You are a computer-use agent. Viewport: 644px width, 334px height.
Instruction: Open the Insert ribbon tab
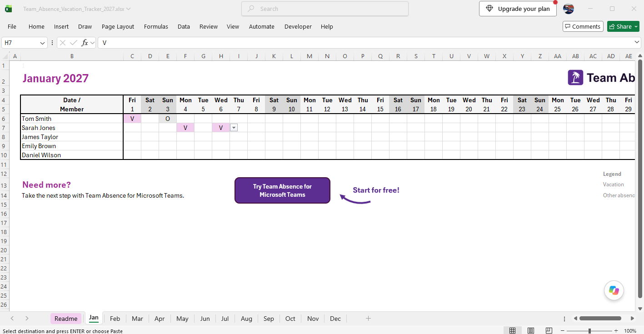pyautogui.click(x=61, y=27)
